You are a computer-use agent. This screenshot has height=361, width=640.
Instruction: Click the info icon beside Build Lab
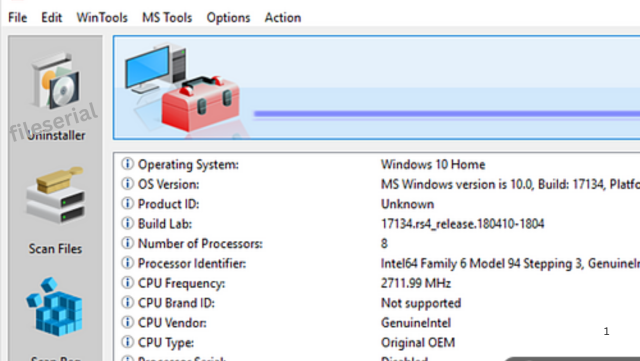[127, 223]
